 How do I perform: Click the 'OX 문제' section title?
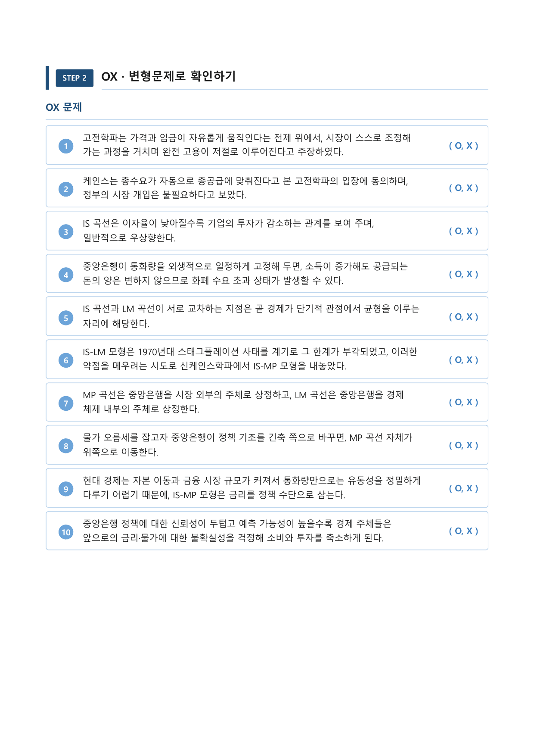64,107
